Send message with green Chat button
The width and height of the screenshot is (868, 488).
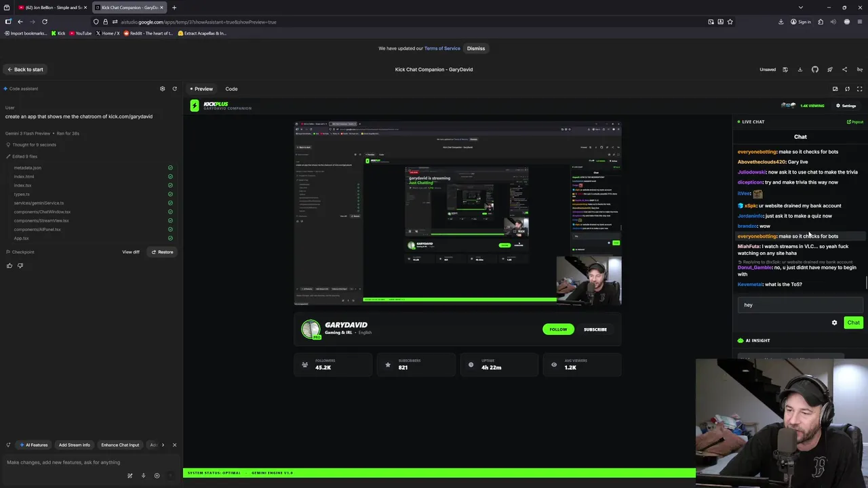click(x=853, y=323)
